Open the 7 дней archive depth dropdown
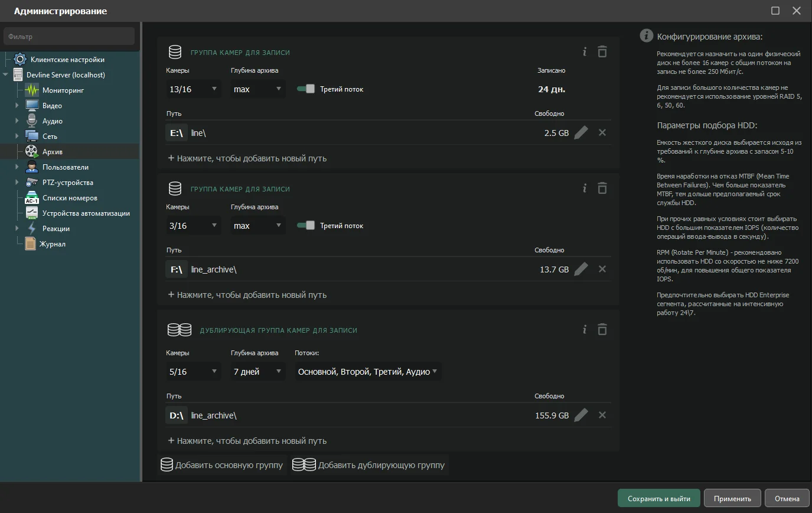 click(257, 372)
